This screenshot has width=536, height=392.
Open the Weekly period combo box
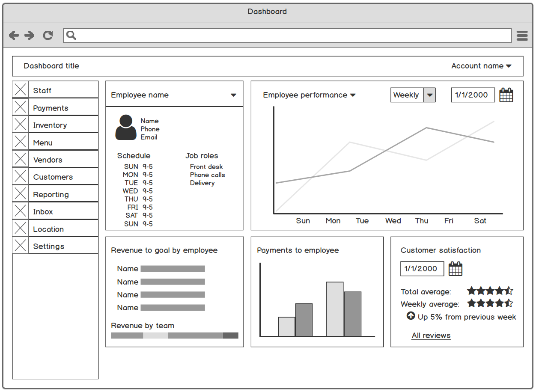pyautogui.click(x=413, y=95)
